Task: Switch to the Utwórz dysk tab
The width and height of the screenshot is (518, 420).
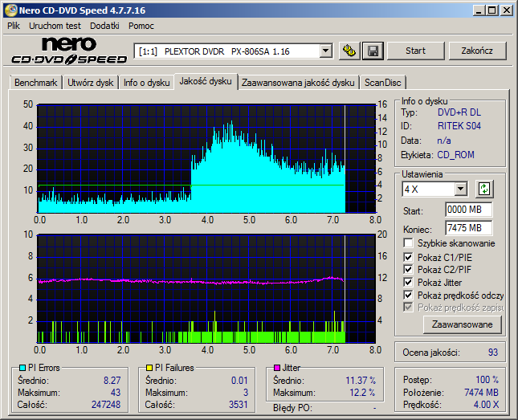Action: 90,83
